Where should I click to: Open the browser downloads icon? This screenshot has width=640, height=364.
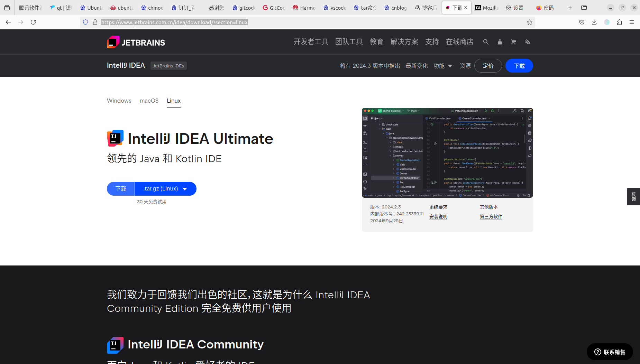pyautogui.click(x=594, y=22)
